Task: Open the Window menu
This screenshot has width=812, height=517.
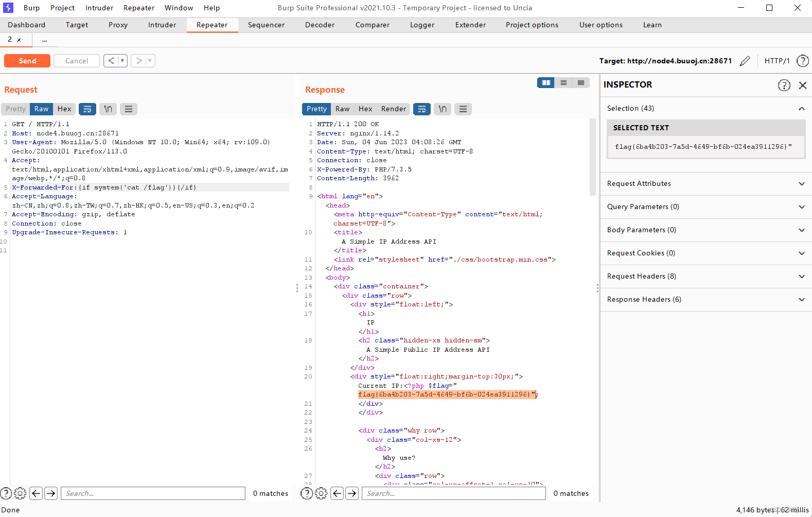Action: coord(179,8)
